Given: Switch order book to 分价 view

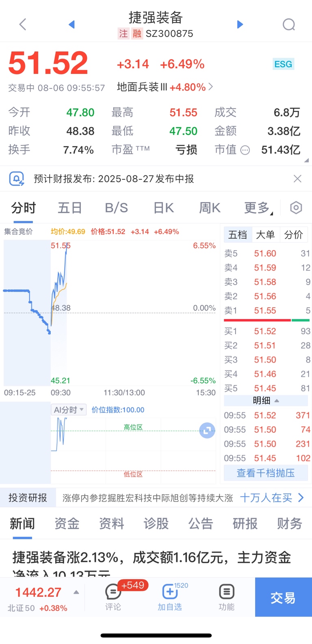Looking at the screenshot, I should (293, 235).
